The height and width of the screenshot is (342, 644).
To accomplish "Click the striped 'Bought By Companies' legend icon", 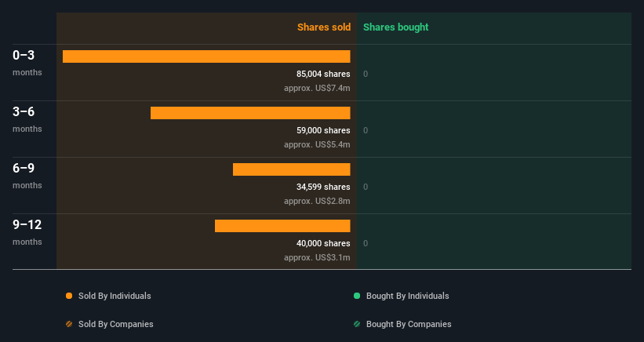I will 357,324.
